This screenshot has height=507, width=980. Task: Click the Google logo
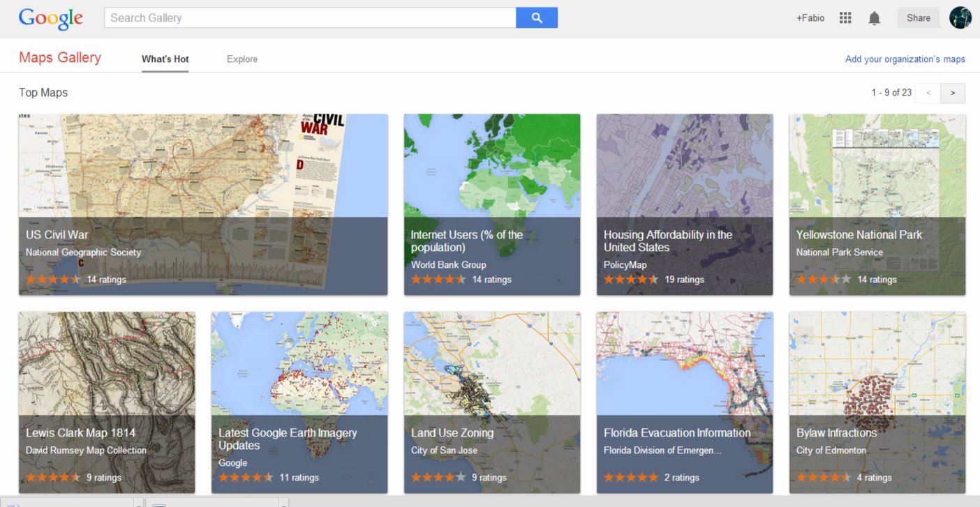(51, 19)
